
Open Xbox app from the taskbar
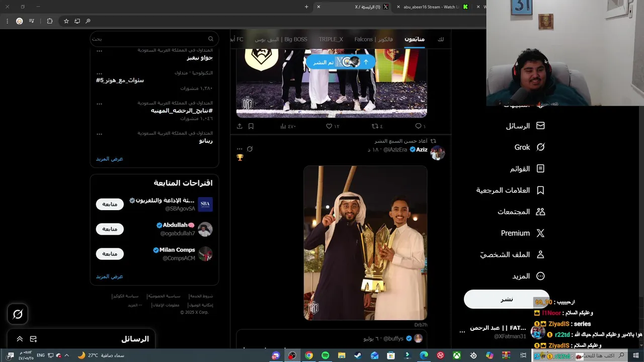456,355
